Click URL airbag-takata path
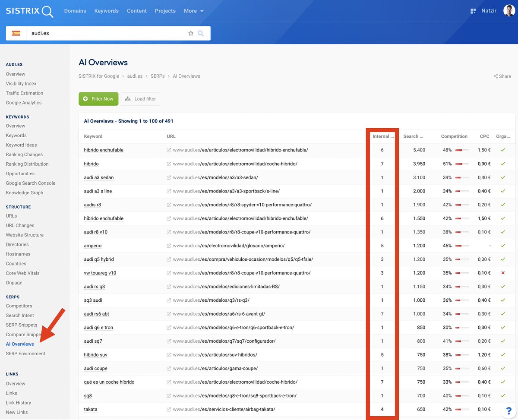This screenshot has width=518, height=420. pyautogui.click(x=224, y=409)
